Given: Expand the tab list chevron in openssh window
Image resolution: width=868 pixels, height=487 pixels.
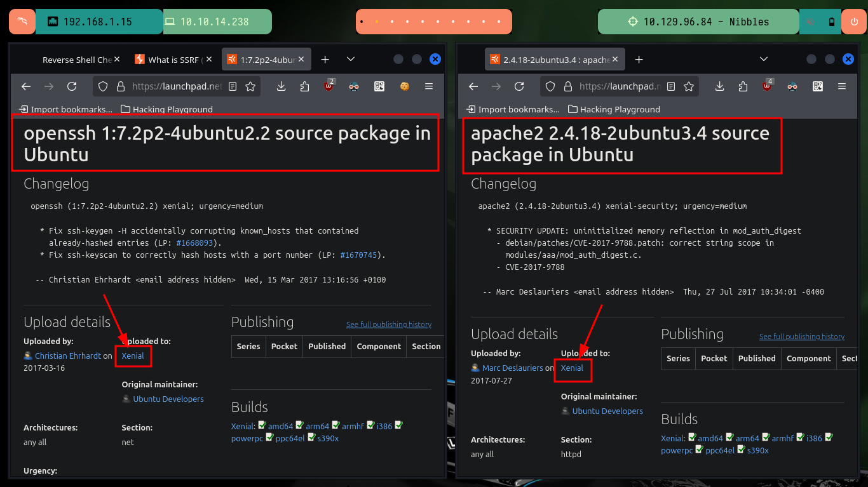Looking at the screenshot, I should [x=351, y=59].
